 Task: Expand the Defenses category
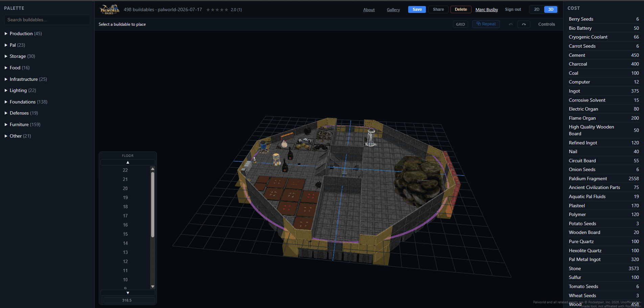[x=21, y=113]
